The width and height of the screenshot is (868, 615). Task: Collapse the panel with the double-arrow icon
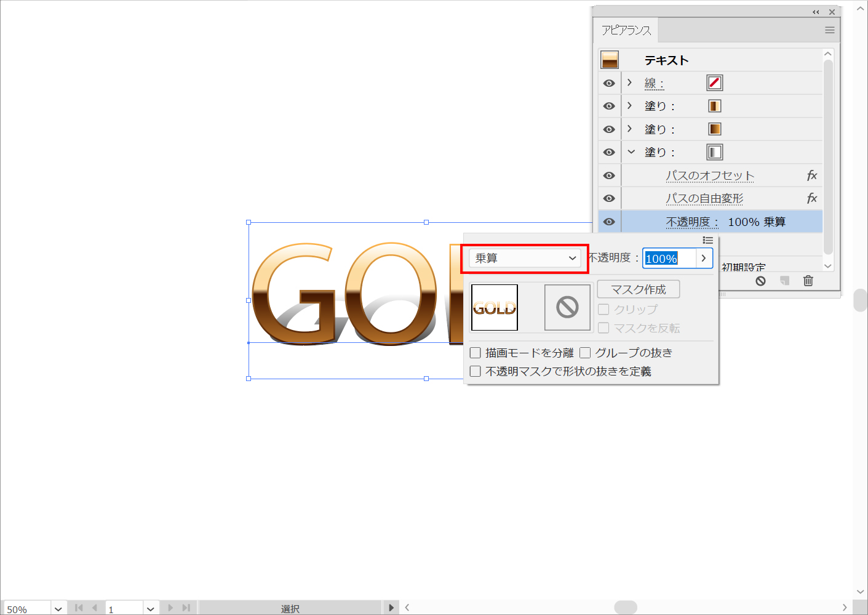coord(816,12)
